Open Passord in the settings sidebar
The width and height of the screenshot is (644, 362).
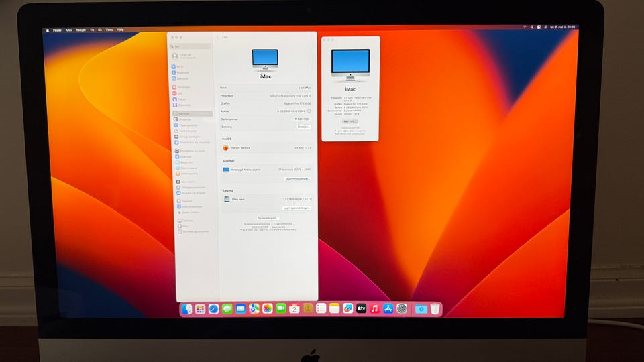tap(185, 201)
